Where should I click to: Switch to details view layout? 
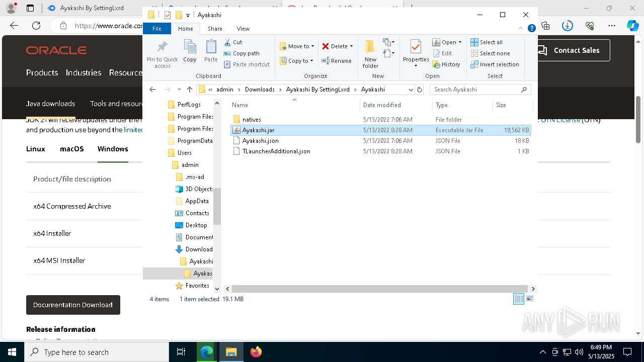click(519, 299)
